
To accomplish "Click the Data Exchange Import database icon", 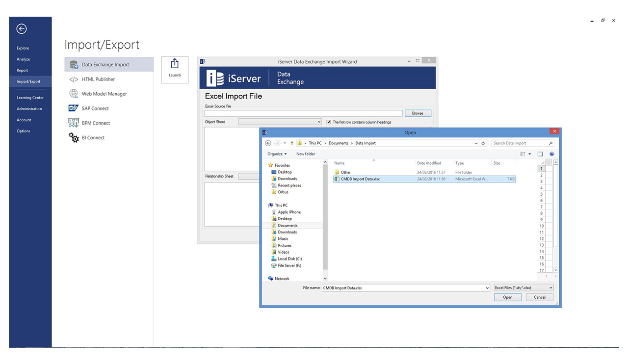I will (x=74, y=65).
